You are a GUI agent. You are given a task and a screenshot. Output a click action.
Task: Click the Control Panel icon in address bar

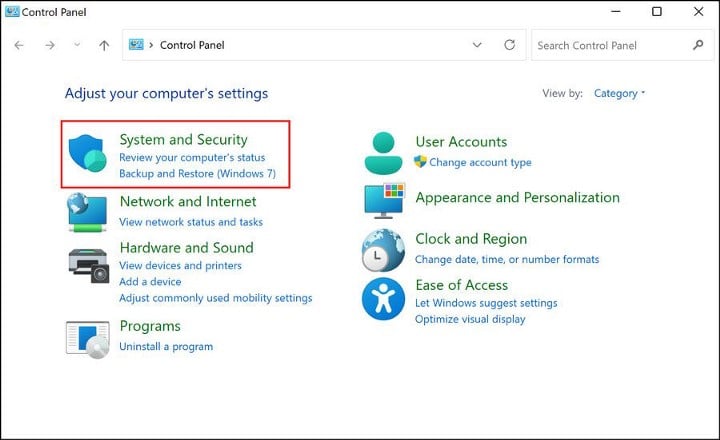tap(136, 45)
